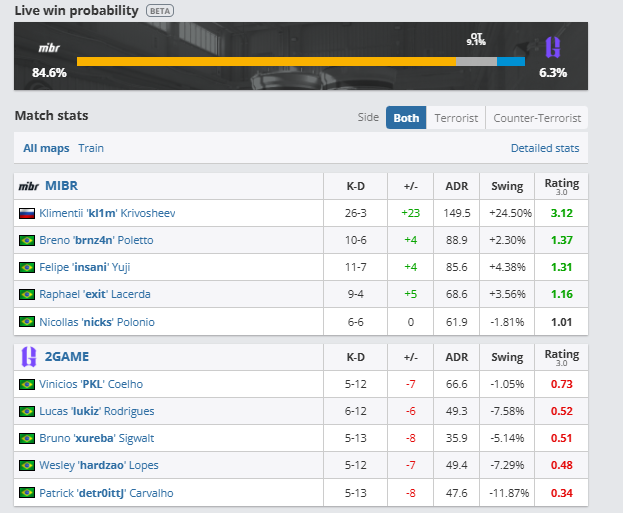Click the mibr logo in MIBR table header
Viewport: 623px width, 513px height.
(29, 186)
